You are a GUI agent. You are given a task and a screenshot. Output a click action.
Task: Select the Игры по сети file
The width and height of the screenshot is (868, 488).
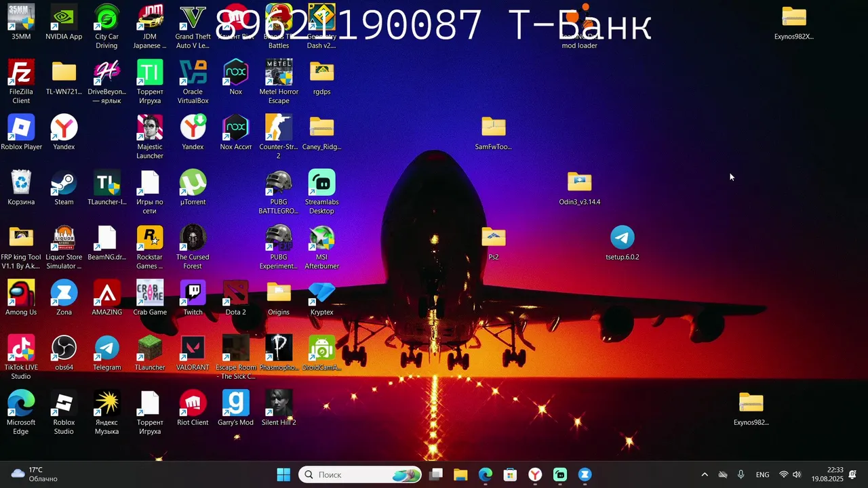point(150,192)
